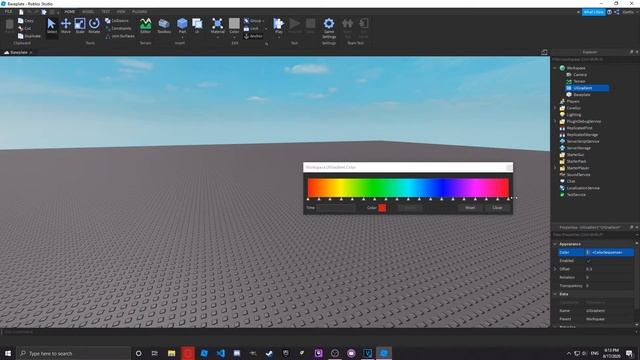640x360 pixels.
Task: Select LocalizationService in the Explorer
Action: [580, 188]
